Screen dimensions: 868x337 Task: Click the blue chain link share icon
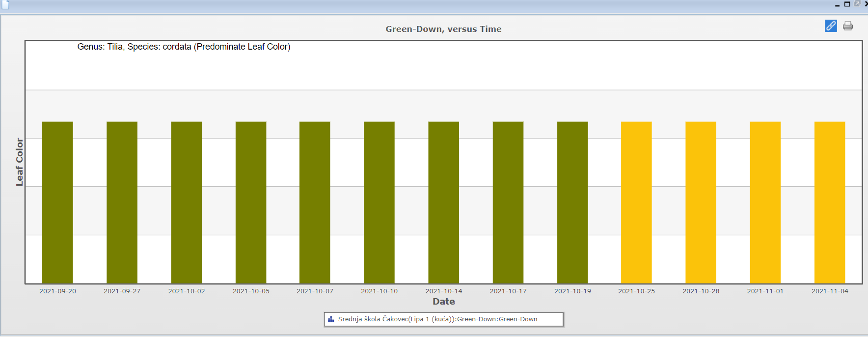(831, 26)
